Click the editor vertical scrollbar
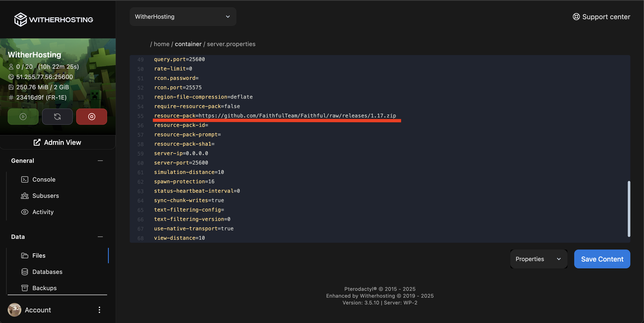The width and height of the screenshot is (644, 323). (x=629, y=209)
